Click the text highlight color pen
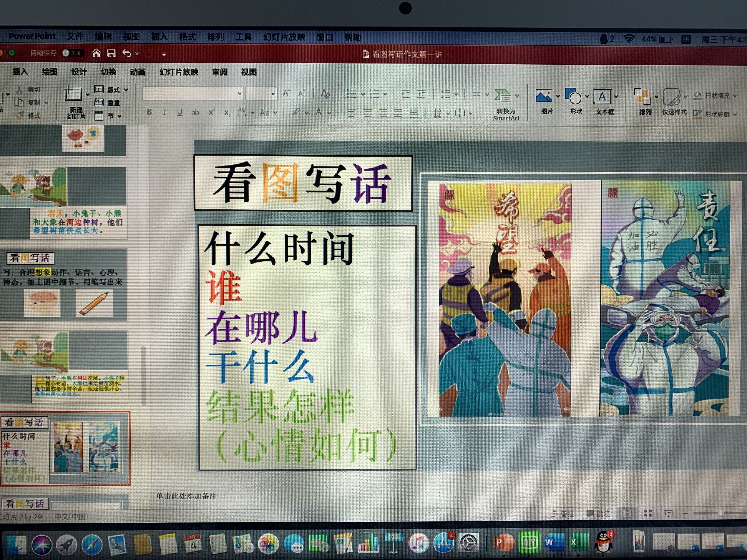747x560 pixels. [x=296, y=112]
